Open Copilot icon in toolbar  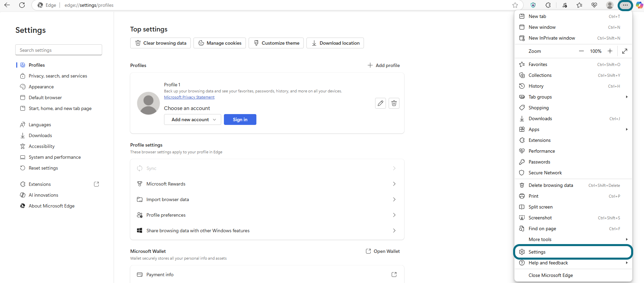639,5
